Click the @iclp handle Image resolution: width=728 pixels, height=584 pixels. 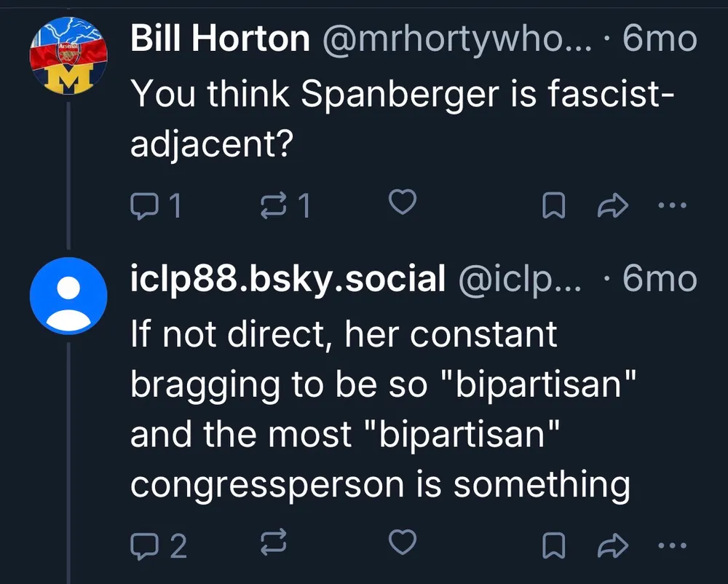(518, 278)
